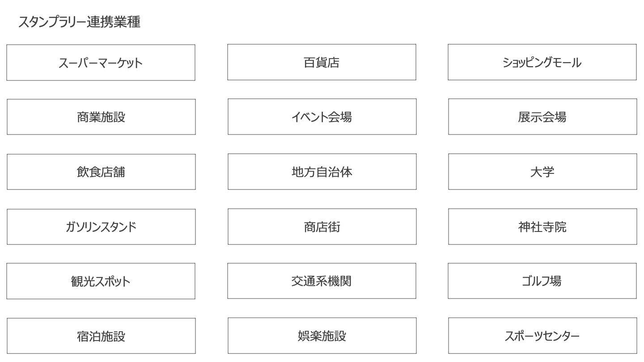Viewport: 644px width, 362px height.
Task: Pick the 展示会場 box
Action: 542,117
